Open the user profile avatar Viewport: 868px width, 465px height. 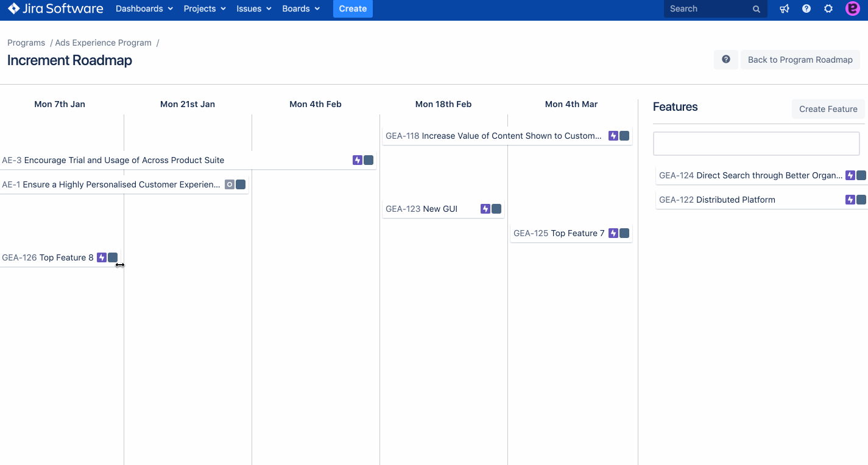(853, 9)
